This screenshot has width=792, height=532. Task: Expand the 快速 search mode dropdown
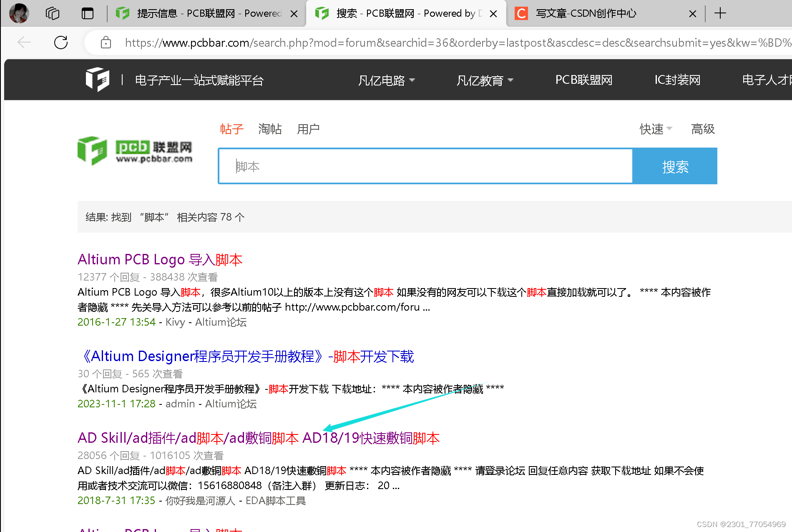click(x=656, y=129)
